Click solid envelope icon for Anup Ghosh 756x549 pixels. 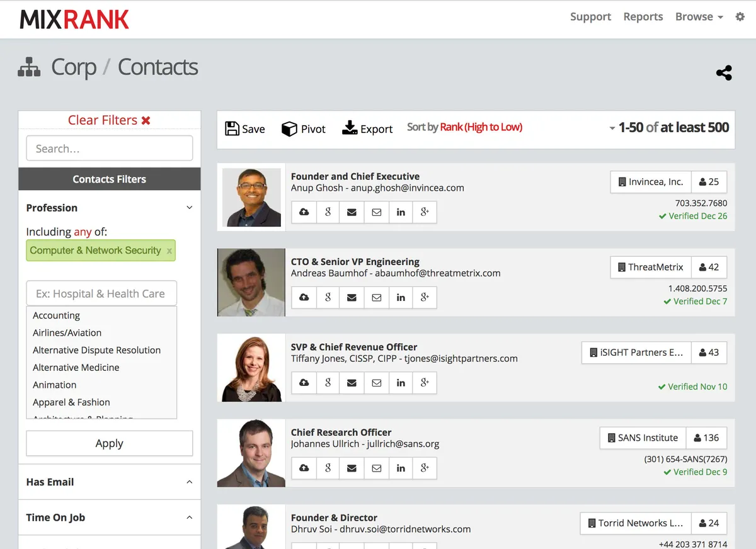click(x=352, y=212)
